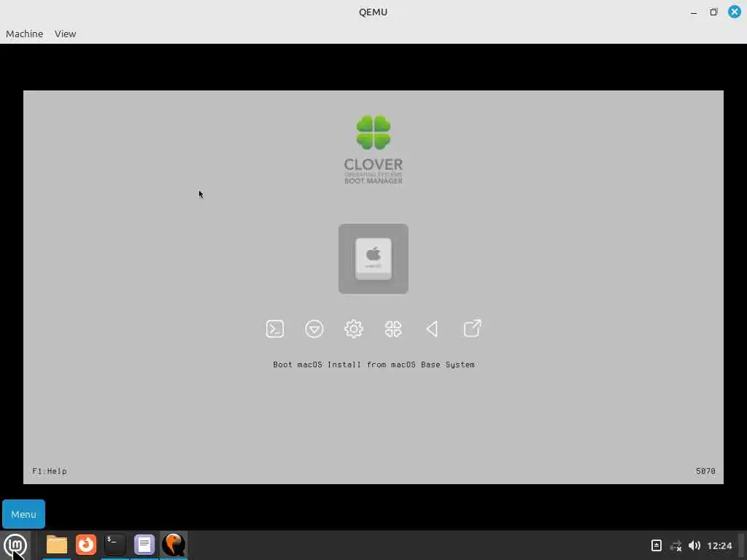Switch to QEMU taskbar window
Image resolution: width=747 pixels, height=560 pixels.
tap(174, 545)
